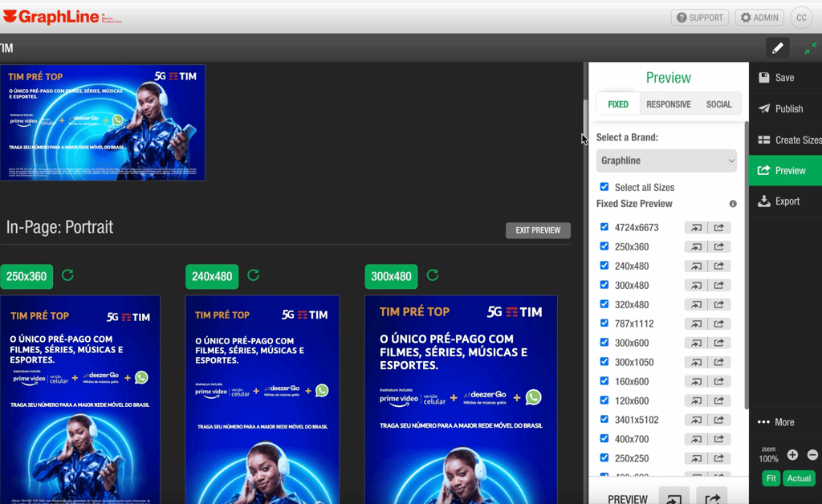Open the CC user avatar menu
Image resolution: width=822 pixels, height=504 pixels.
801,18
